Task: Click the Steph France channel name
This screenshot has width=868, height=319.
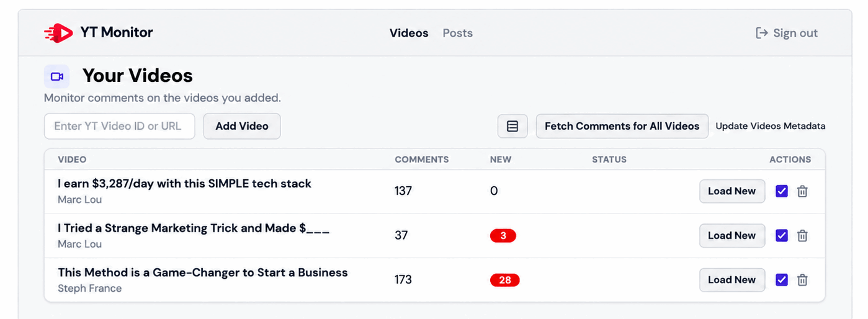Action: pos(90,289)
